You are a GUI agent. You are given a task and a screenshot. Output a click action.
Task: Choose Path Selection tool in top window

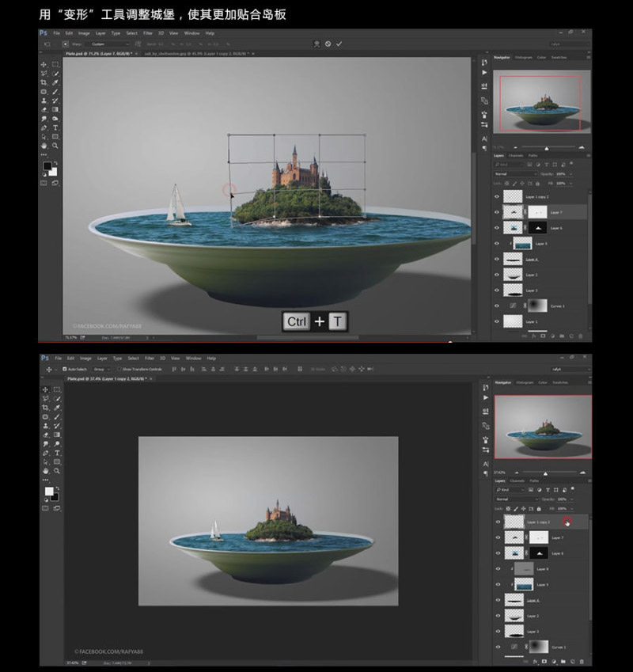pos(44,137)
